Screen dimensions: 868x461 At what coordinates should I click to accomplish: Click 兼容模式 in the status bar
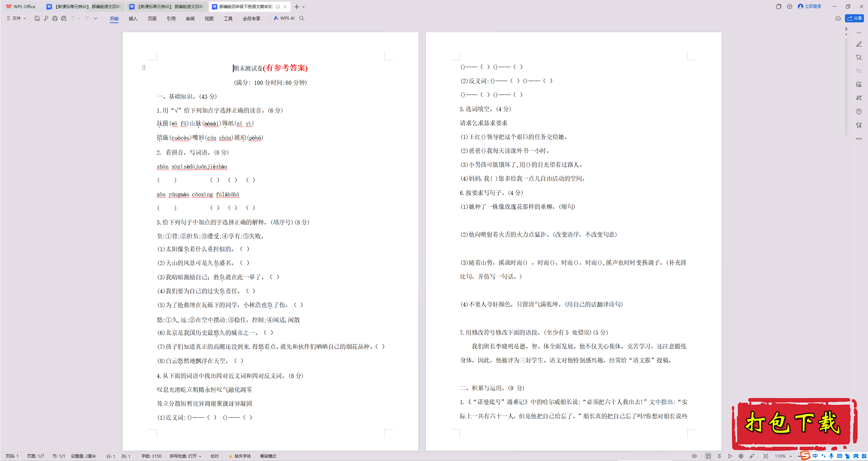point(268,456)
